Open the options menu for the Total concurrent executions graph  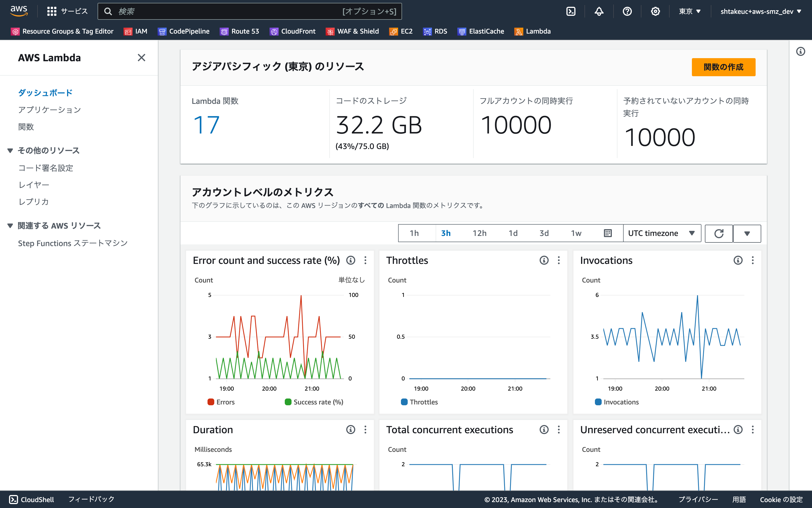[x=559, y=430]
